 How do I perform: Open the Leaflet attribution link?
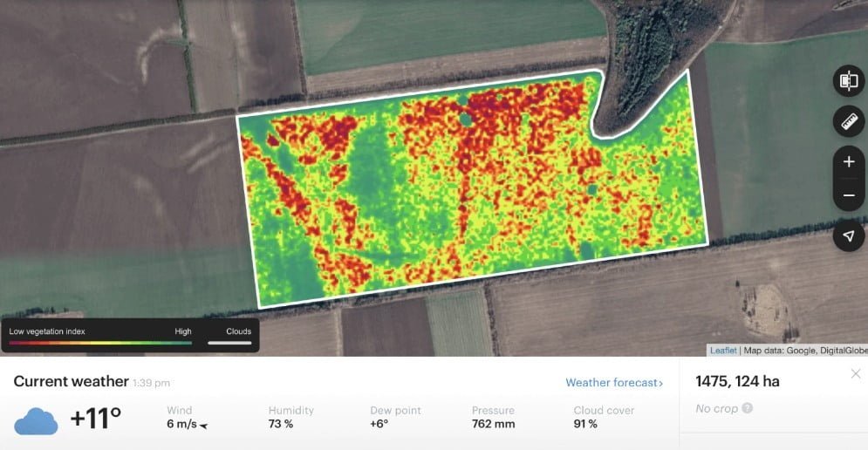coord(723,351)
